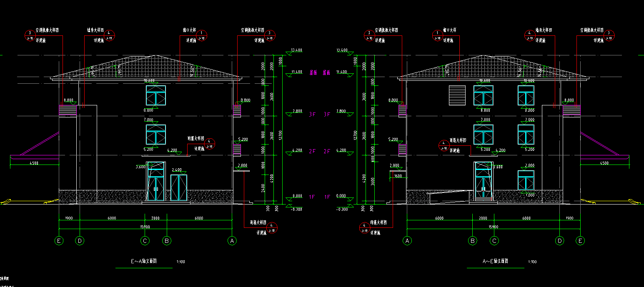The width and height of the screenshot is (644, 287).
Task: Click the 13.400 elevation mark beside E~A elevation
Action: click(x=296, y=50)
